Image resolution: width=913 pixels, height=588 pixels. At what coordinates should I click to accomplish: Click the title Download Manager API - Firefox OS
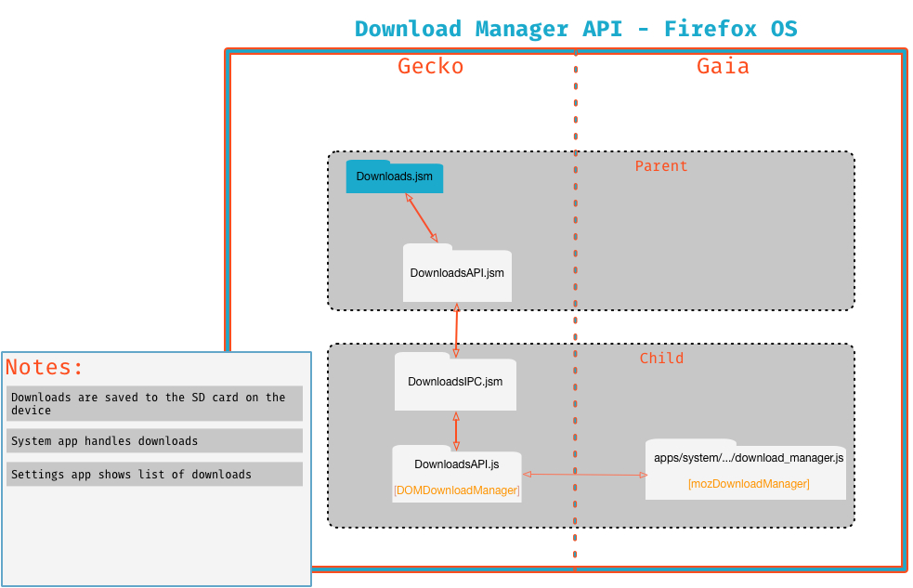click(576, 29)
